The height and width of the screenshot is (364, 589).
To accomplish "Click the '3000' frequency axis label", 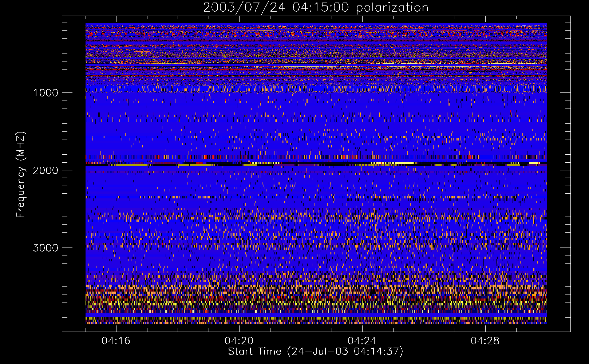I will click(46, 248).
